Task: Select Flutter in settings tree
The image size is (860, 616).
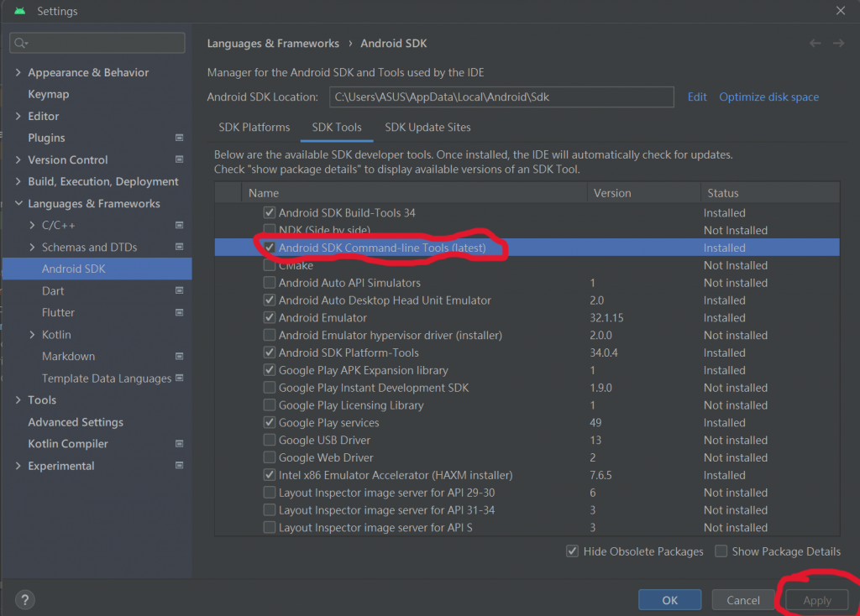Action: click(x=58, y=312)
